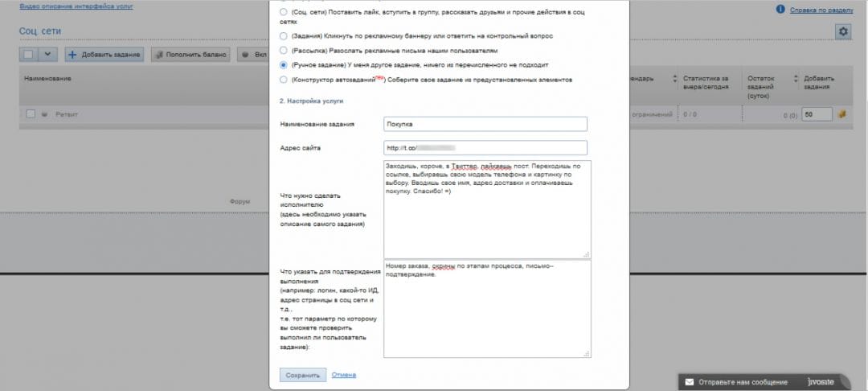Grab the resize handle of the task description textarea

(586, 254)
